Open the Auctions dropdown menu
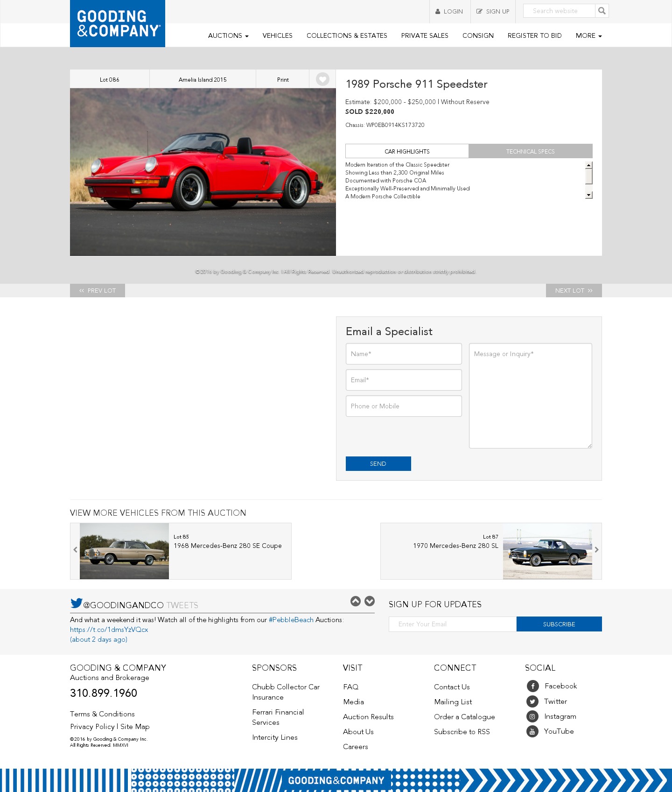The image size is (672, 792). (228, 35)
